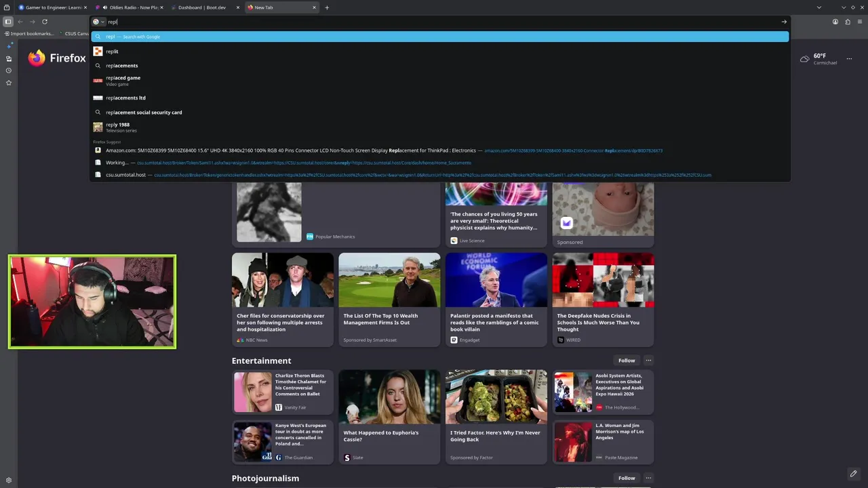Click the address bar containing "repl"
Viewport: 868px width, 488px height.
[441, 22]
